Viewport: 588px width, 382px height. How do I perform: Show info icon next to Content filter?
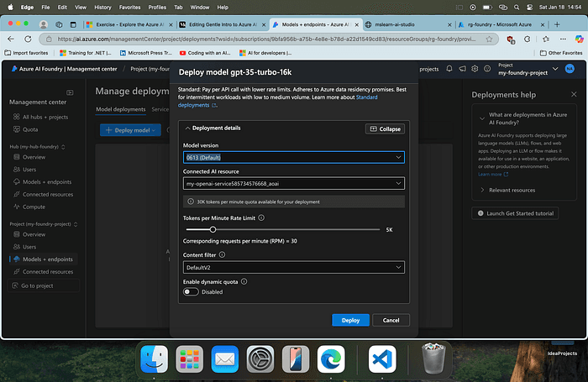[x=222, y=254]
